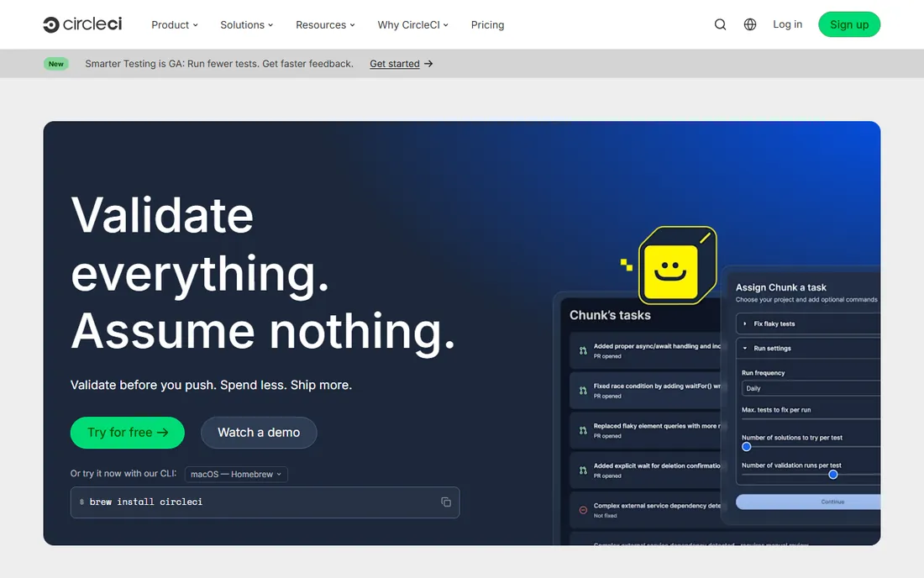Click the Continue button in task panel

(808, 502)
